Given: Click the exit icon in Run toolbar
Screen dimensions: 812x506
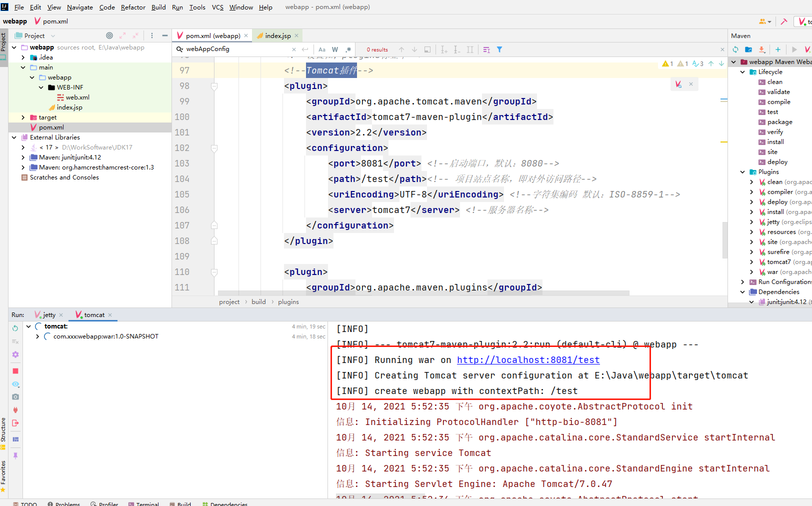Looking at the screenshot, I should coord(15,423).
